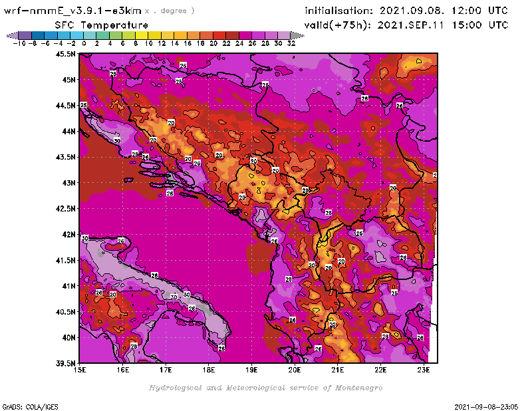Click the 0 tick label under the colorbar
Screen dimensions: 532x411
tap(84, 43)
